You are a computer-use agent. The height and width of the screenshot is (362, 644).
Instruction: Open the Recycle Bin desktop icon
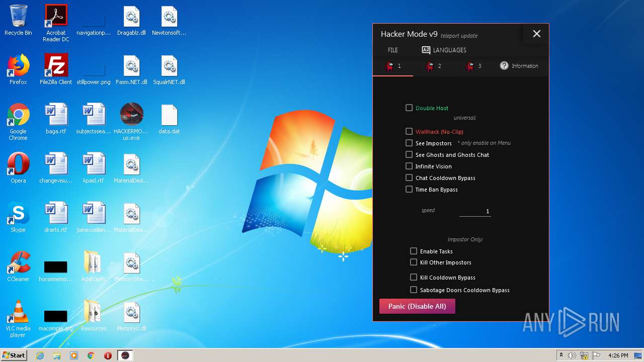(x=18, y=20)
